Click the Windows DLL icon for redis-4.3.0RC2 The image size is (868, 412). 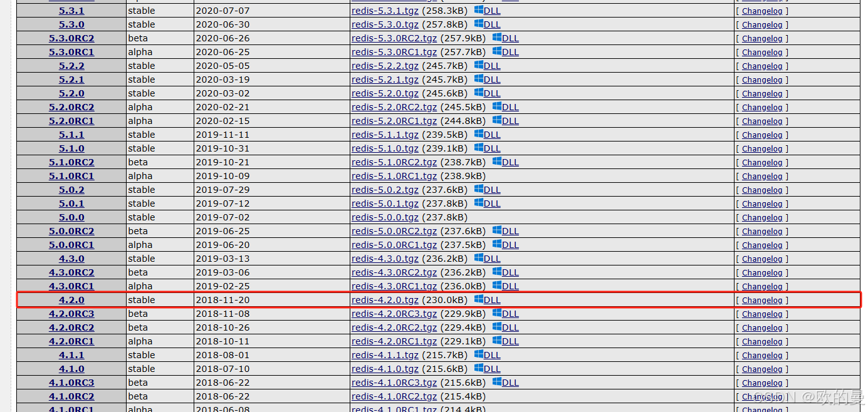497,272
